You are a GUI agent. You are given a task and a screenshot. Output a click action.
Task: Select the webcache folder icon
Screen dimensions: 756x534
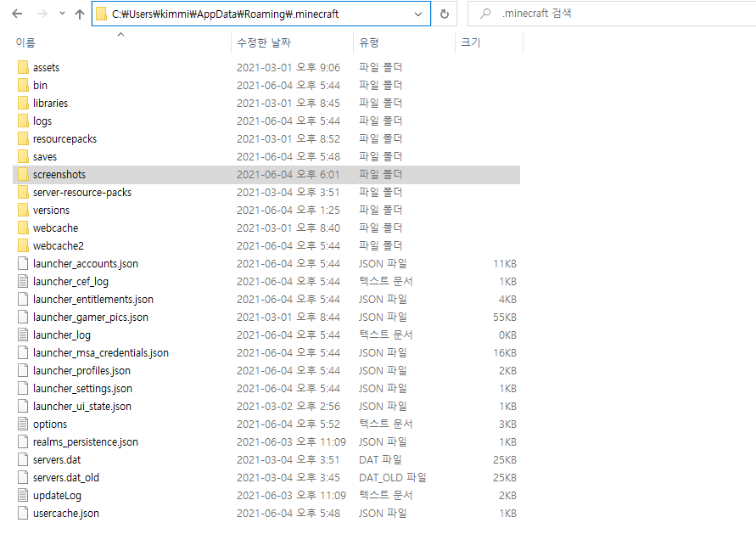pos(23,228)
